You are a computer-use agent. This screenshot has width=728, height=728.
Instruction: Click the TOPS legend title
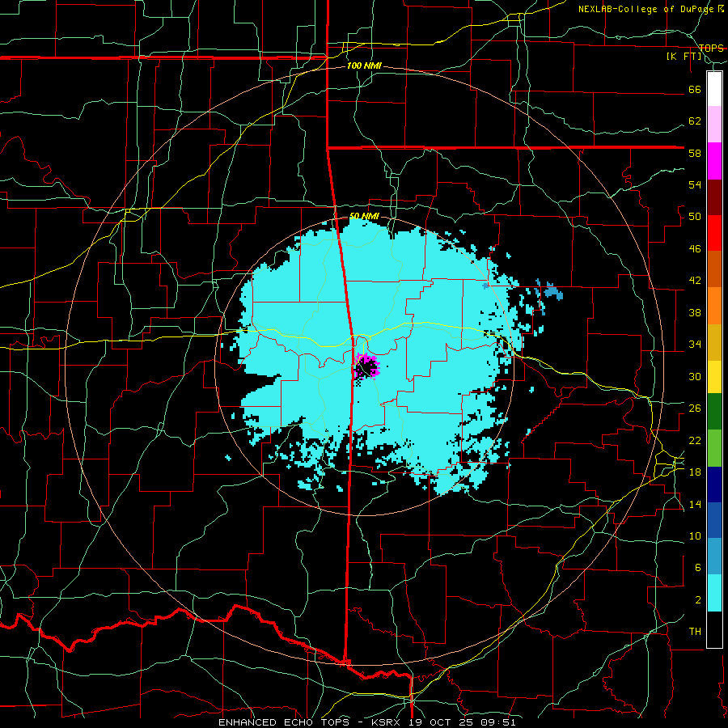[x=711, y=48]
